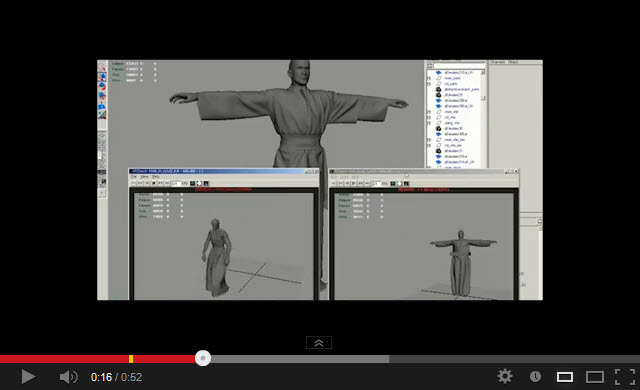Click the stop icon in the left FCheck toolbar

coord(154,184)
